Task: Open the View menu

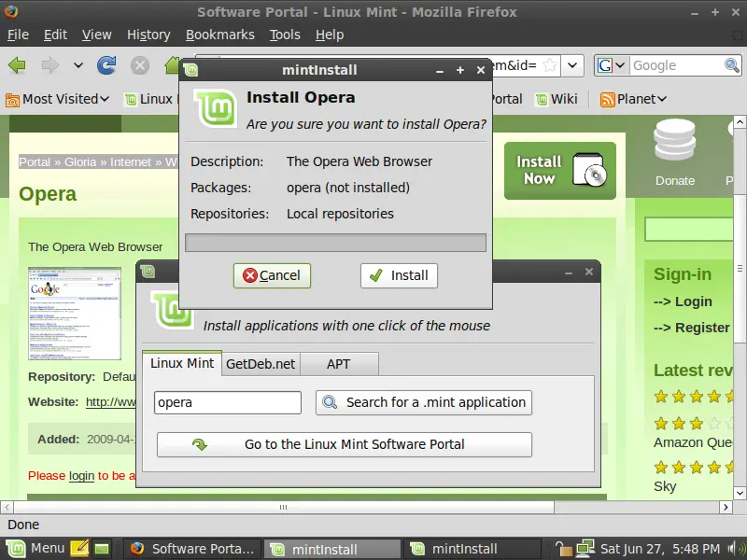Action: (x=97, y=35)
